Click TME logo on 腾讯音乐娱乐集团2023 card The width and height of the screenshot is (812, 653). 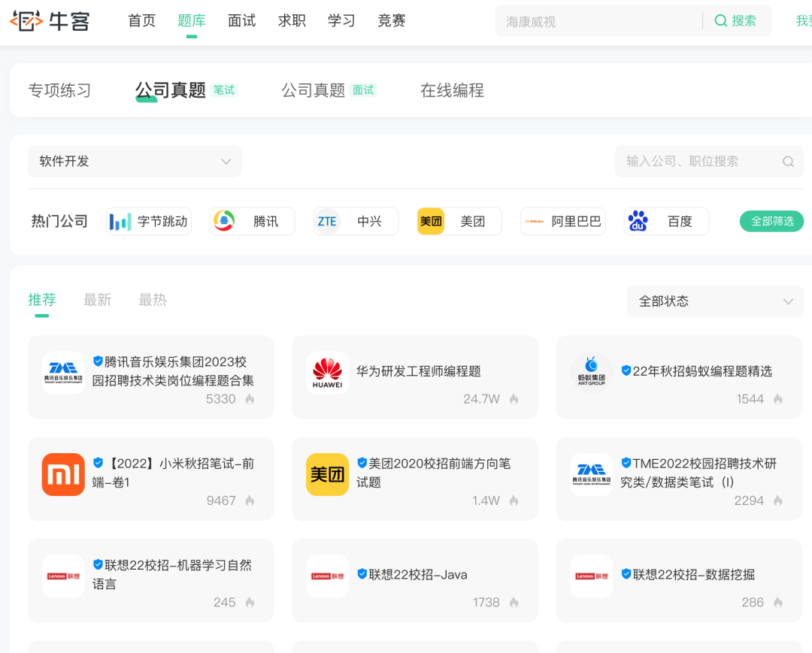63,373
